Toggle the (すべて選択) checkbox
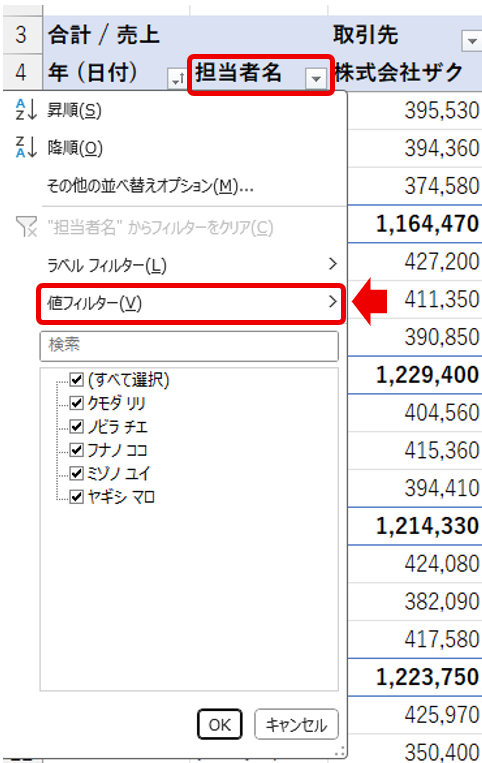This screenshot has height=763, width=482. (x=77, y=380)
